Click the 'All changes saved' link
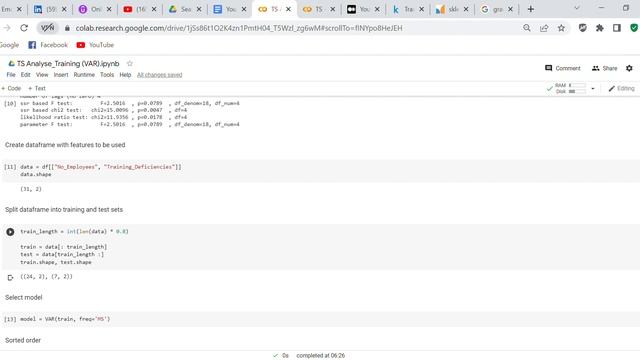640x360 pixels. tap(160, 75)
